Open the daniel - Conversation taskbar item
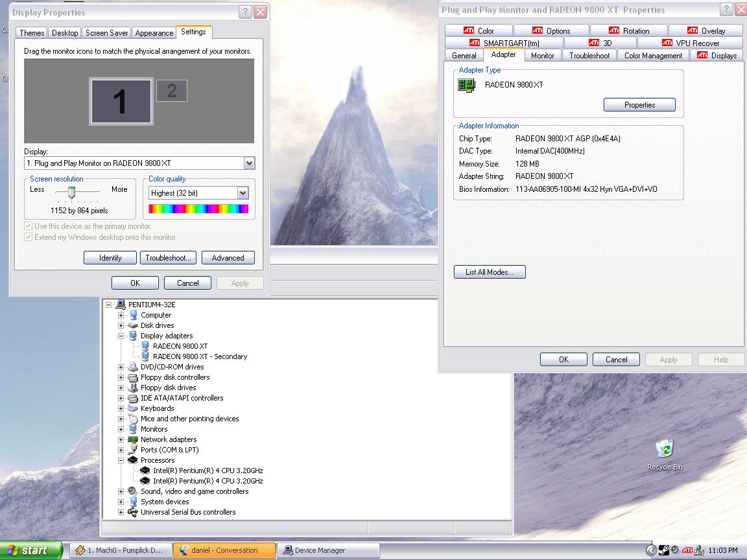Image resolution: width=747 pixels, height=560 pixels. click(224, 550)
